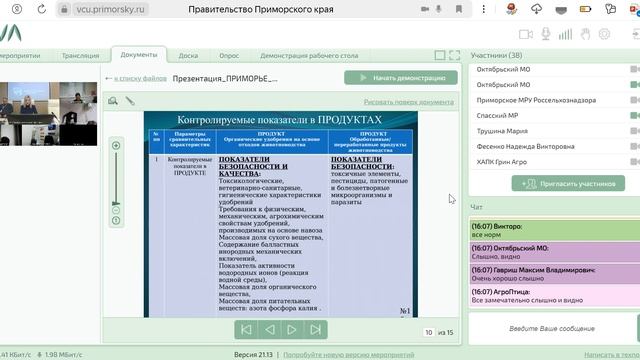Click the chat message input field
The image size is (640, 360).
click(552, 329)
